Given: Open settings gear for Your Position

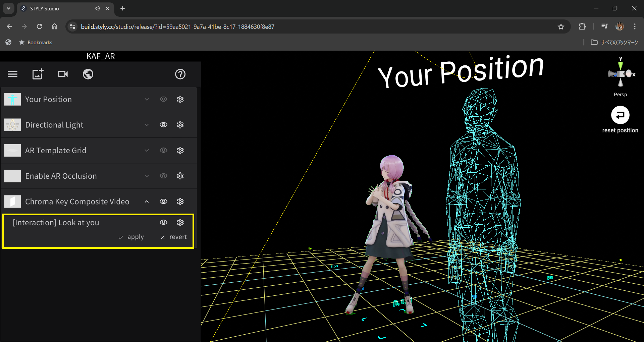Looking at the screenshot, I should tap(180, 99).
